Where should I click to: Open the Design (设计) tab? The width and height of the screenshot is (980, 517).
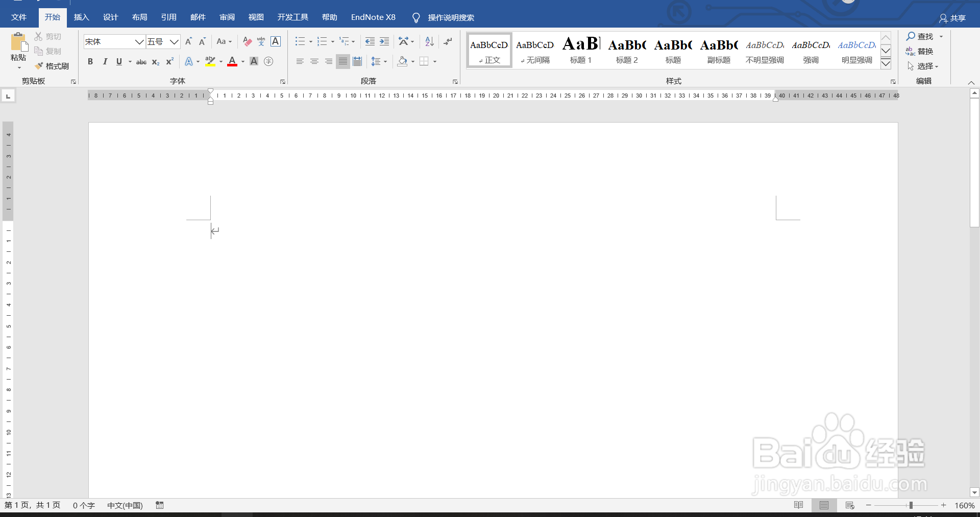click(x=111, y=17)
